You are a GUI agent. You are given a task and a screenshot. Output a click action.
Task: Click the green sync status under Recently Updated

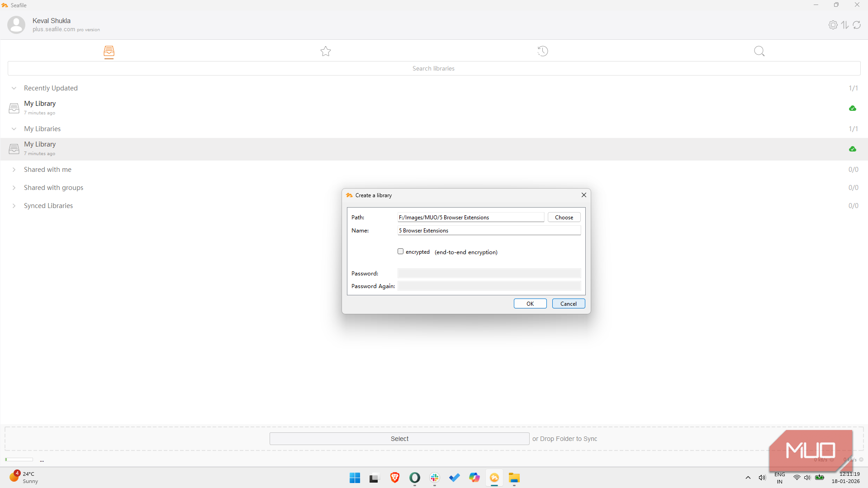pos(852,108)
